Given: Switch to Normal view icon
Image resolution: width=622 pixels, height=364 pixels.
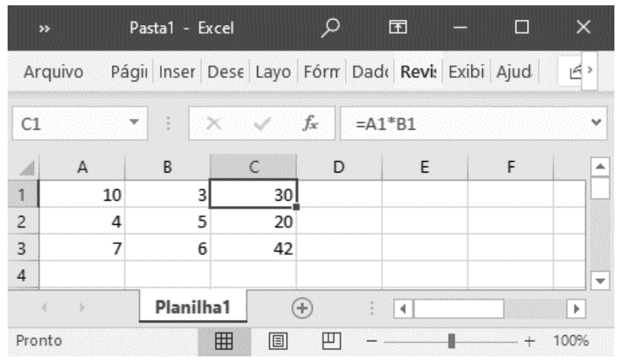Looking at the screenshot, I should 224,340.
